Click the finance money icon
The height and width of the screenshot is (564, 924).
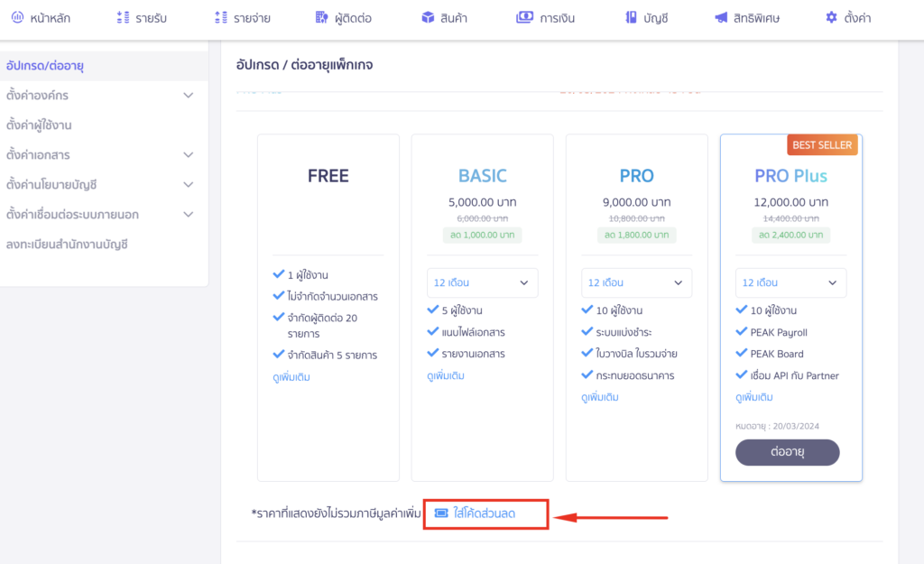524,18
